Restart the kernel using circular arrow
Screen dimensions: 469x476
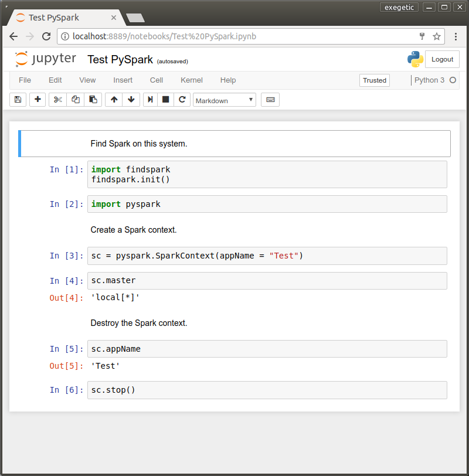tap(182, 100)
